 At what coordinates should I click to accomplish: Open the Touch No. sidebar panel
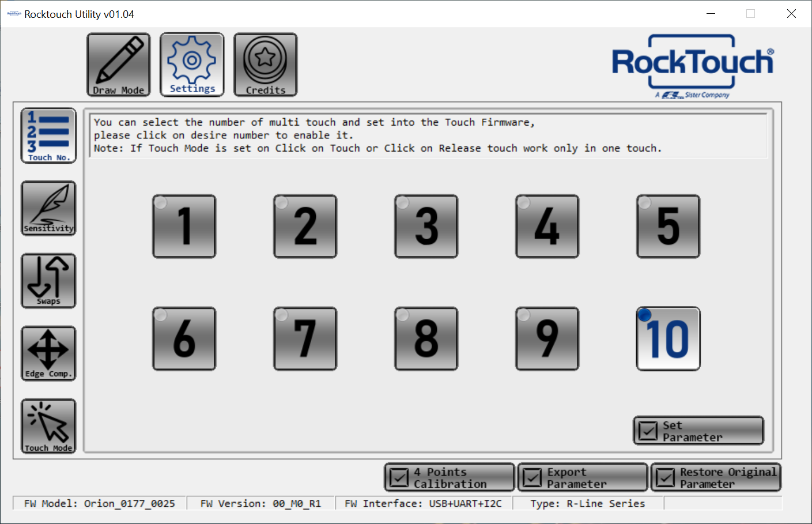[48, 135]
